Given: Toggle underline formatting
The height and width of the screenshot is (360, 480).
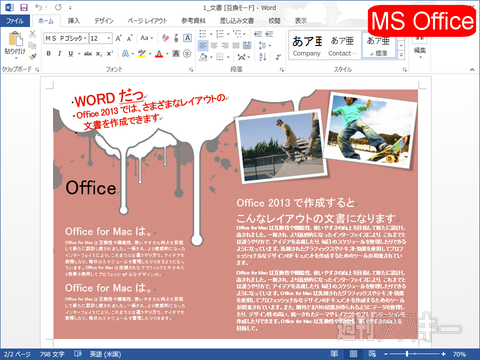Looking at the screenshot, I should coord(70,54).
